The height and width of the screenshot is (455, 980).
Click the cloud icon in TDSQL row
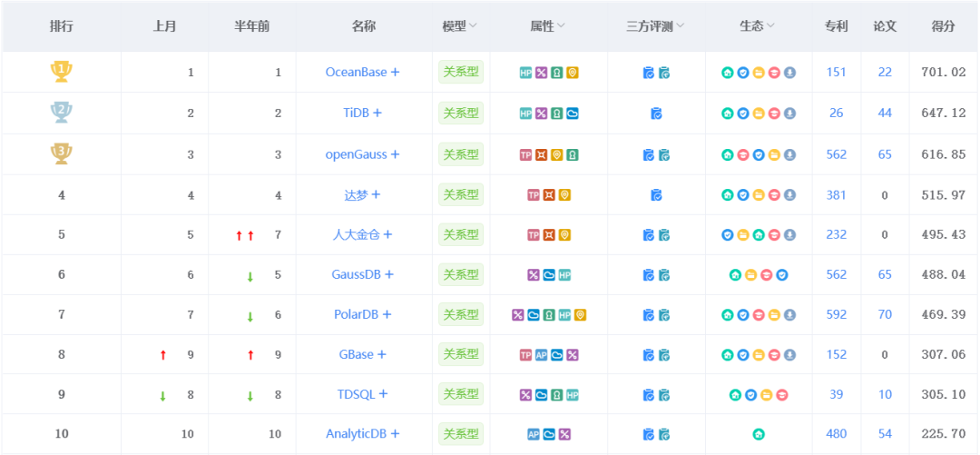[541, 395]
